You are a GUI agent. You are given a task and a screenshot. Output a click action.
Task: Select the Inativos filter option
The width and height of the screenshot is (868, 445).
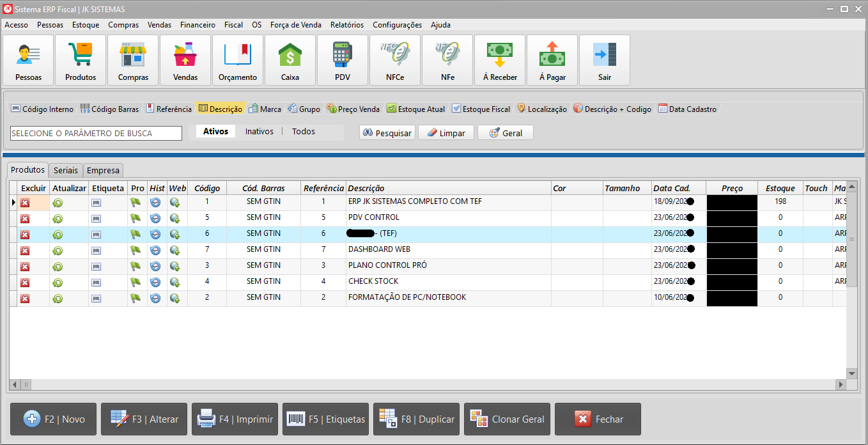[260, 131]
